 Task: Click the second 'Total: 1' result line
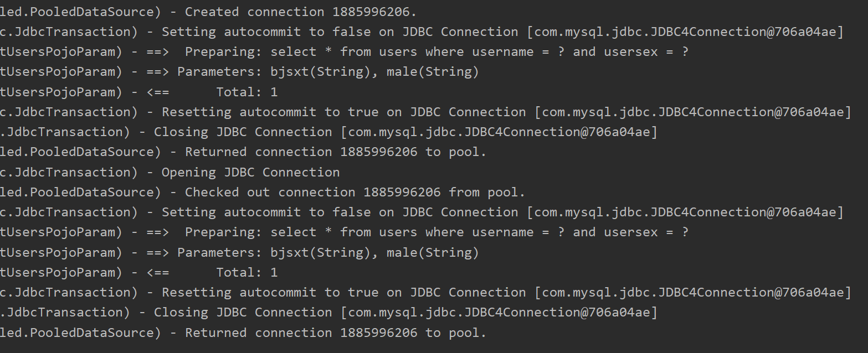coord(139,272)
